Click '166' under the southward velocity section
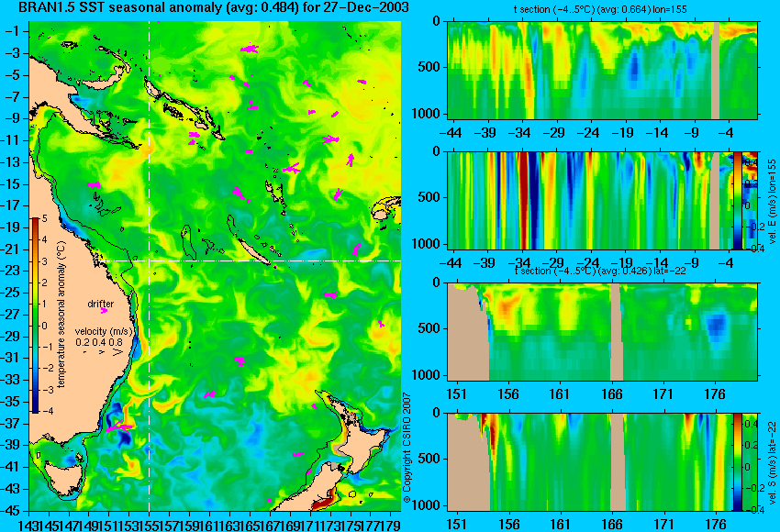The image size is (780, 532). (611, 525)
